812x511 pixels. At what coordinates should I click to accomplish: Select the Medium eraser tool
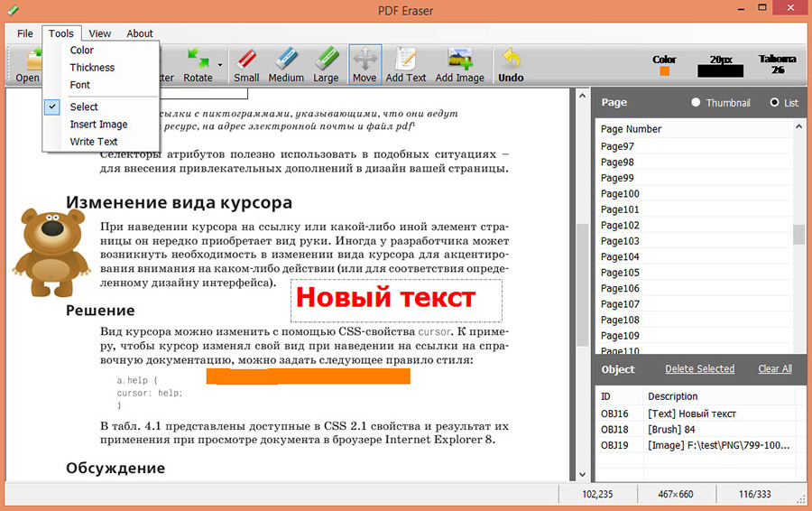[x=286, y=65]
